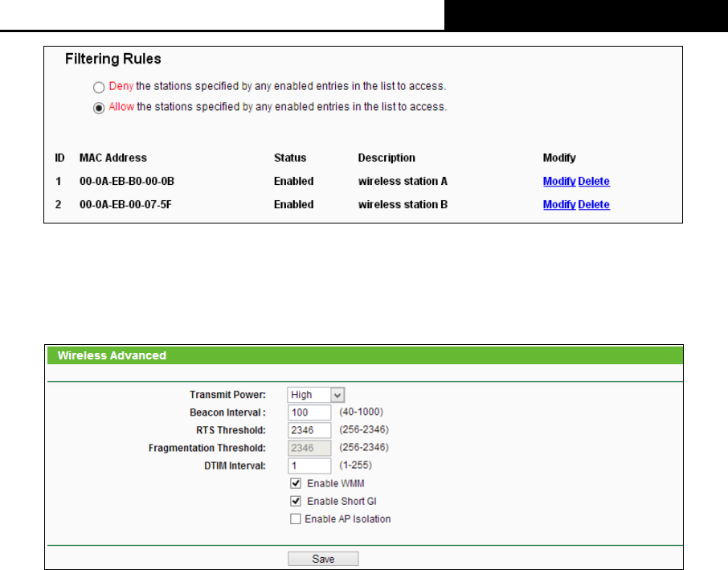Click the Status column header
The height and width of the screenshot is (570, 728).
coord(290,158)
